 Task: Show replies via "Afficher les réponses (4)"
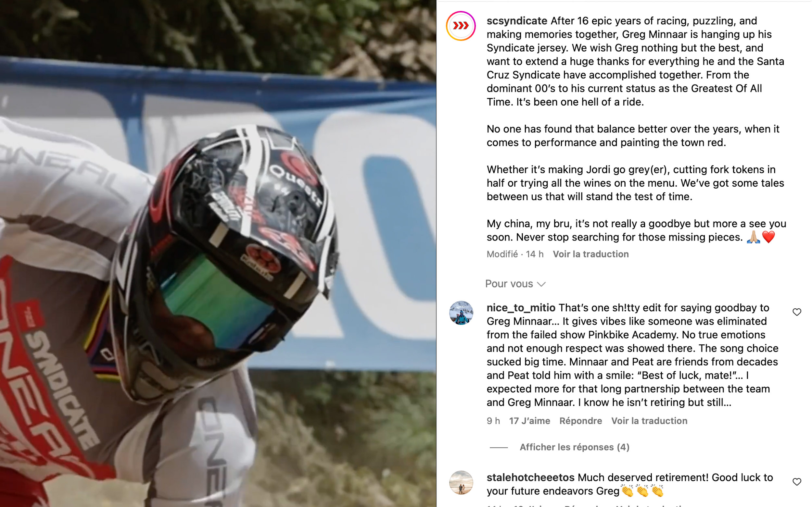[x=575, y=447]
